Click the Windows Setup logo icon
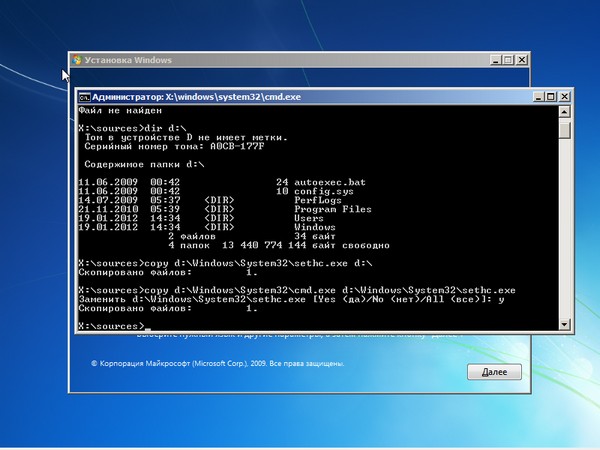 [77, 61]
